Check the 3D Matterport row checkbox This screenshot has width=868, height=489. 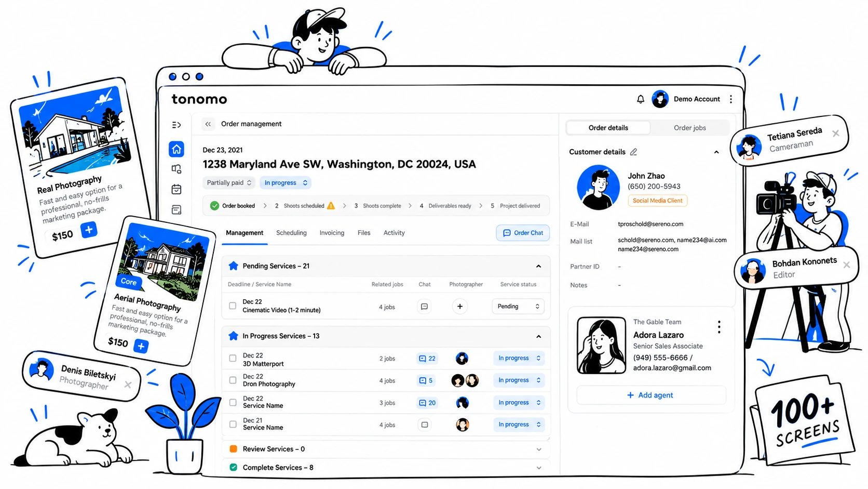click(233, 358)
